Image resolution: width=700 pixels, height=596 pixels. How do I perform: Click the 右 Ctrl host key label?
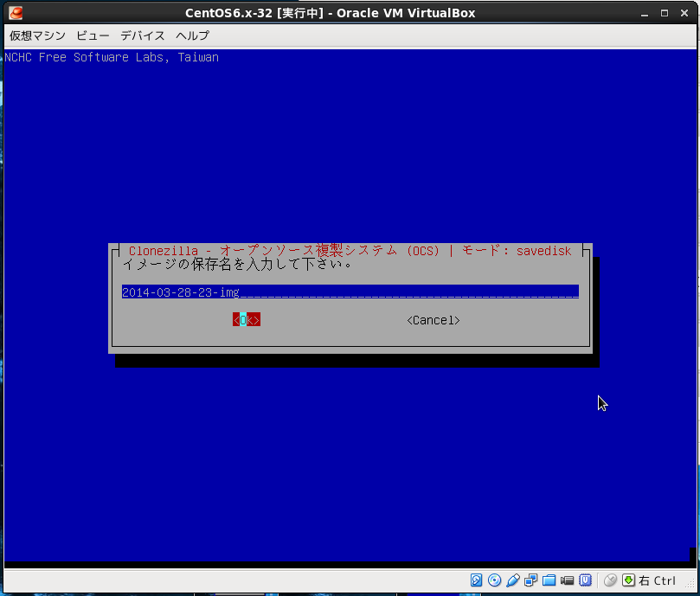(x=658, y=580)
